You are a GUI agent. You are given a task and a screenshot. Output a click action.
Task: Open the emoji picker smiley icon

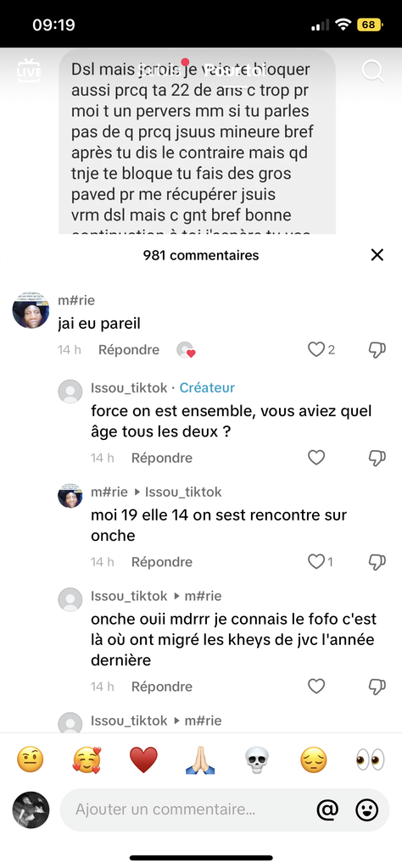(x=366, y=810)
